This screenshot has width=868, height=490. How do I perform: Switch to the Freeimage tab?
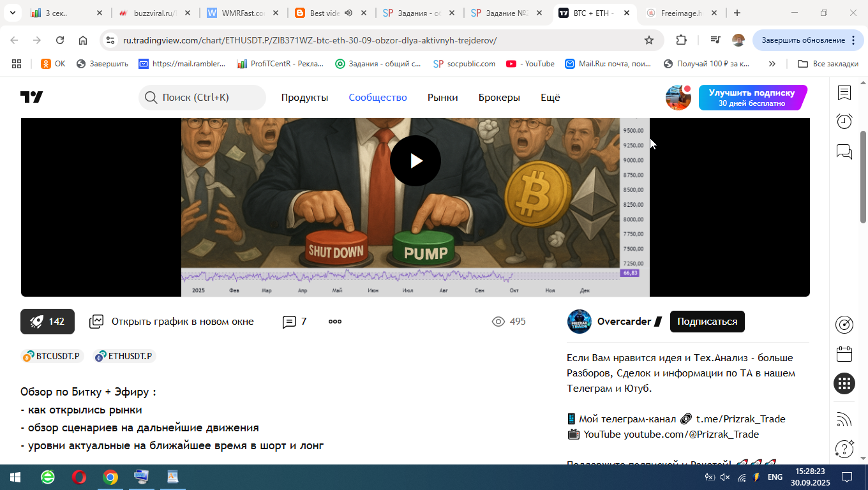pyautogui.click(x=682, y=13)
